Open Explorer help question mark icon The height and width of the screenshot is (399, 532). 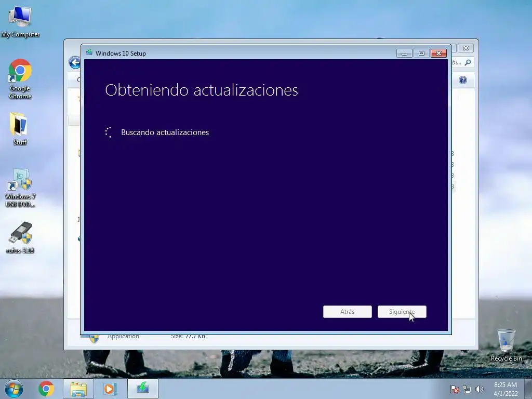click(x=463, y=80)
